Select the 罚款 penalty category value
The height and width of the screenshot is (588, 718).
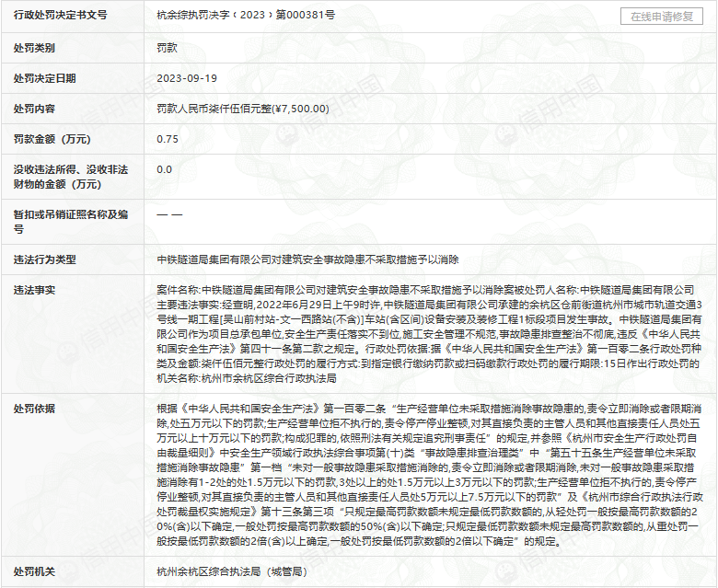(x=168, y=47)
